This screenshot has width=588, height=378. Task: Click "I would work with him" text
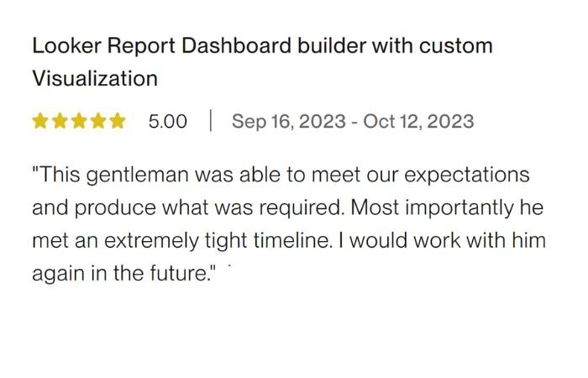[x=447, y=241]
